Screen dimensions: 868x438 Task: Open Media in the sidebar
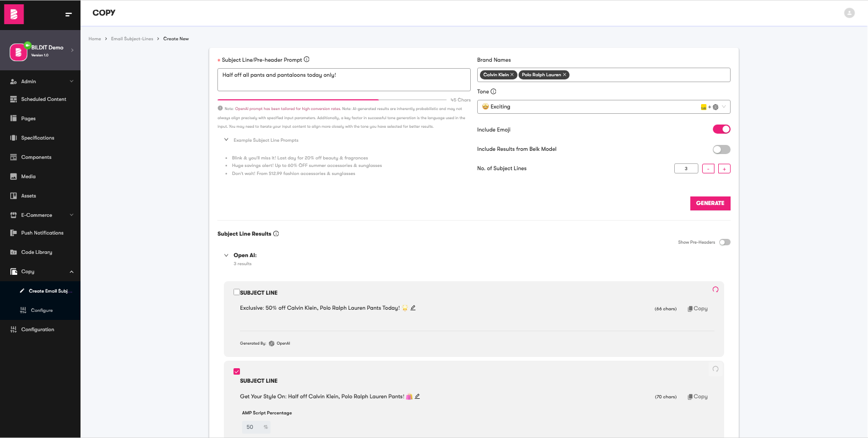40,177
